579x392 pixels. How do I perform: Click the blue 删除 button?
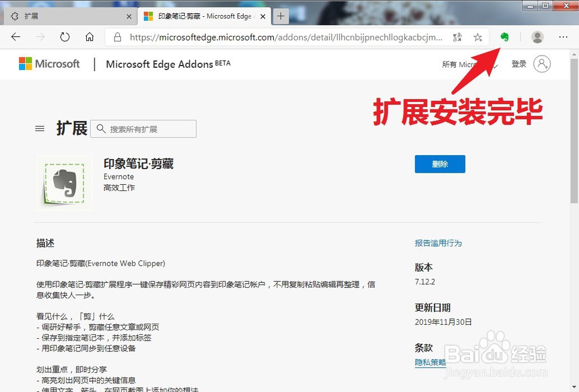[440, 164]
